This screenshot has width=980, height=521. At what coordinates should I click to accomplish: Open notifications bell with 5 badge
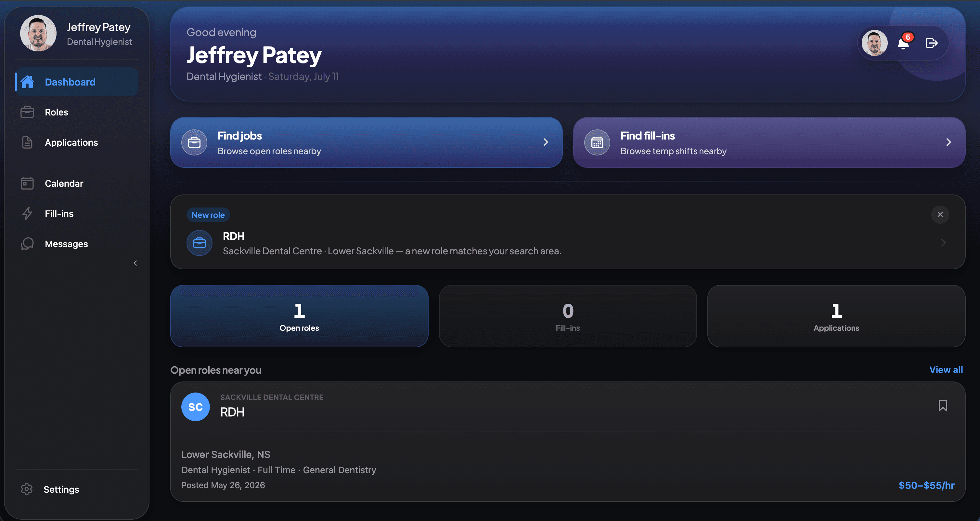[904, 44]
